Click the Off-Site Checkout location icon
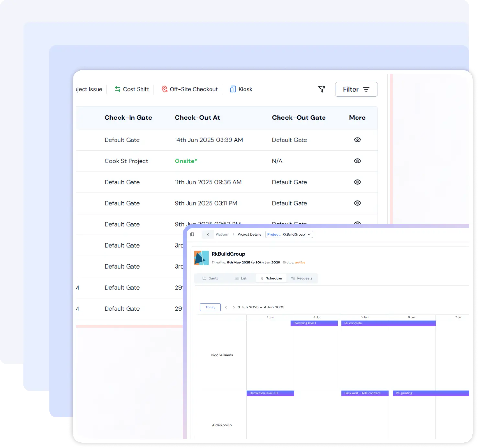The width and height of the screenshot is (478, 448). [165, 89]
